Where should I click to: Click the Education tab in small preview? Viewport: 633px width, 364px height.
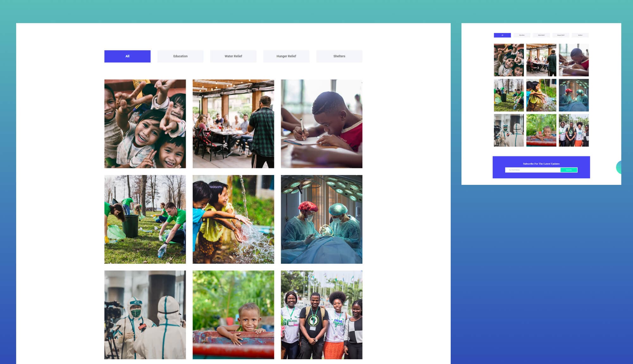tap(522, 35)
